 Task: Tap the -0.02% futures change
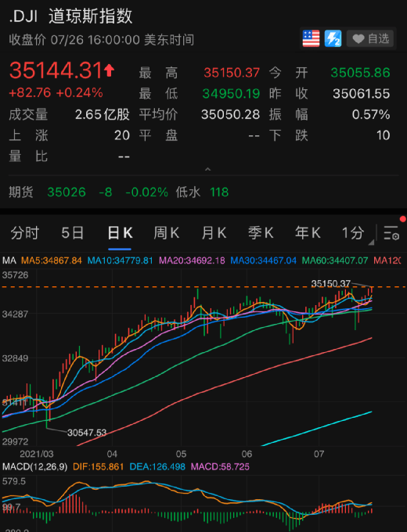pyautogui.click(x=146, y=192)
